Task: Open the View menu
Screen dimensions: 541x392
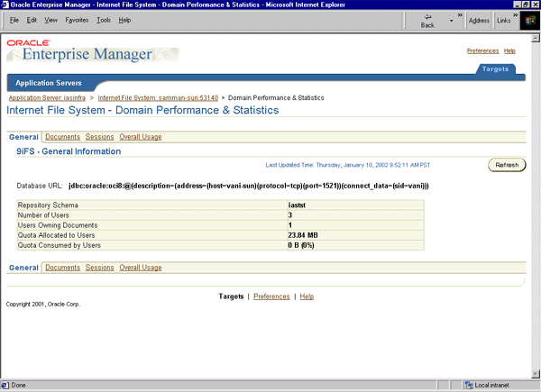Action: tap(50, 21)
